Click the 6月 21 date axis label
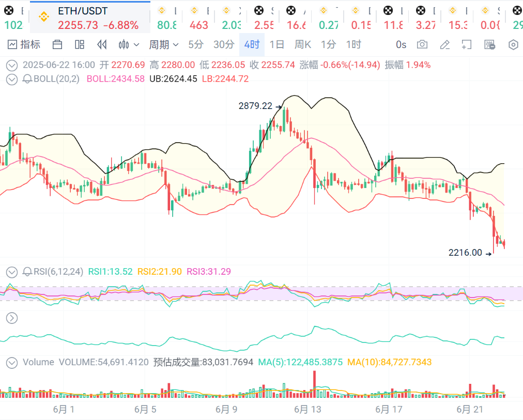Image resolution: width=523 pixels, height=420 pixels. click(x=470, y=409)
